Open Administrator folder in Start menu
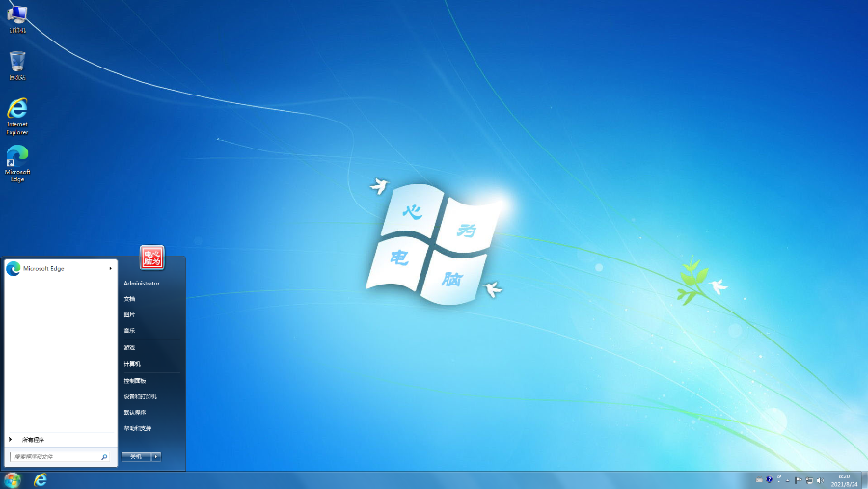This screenshot has width=868, height=489. point(142,284)
